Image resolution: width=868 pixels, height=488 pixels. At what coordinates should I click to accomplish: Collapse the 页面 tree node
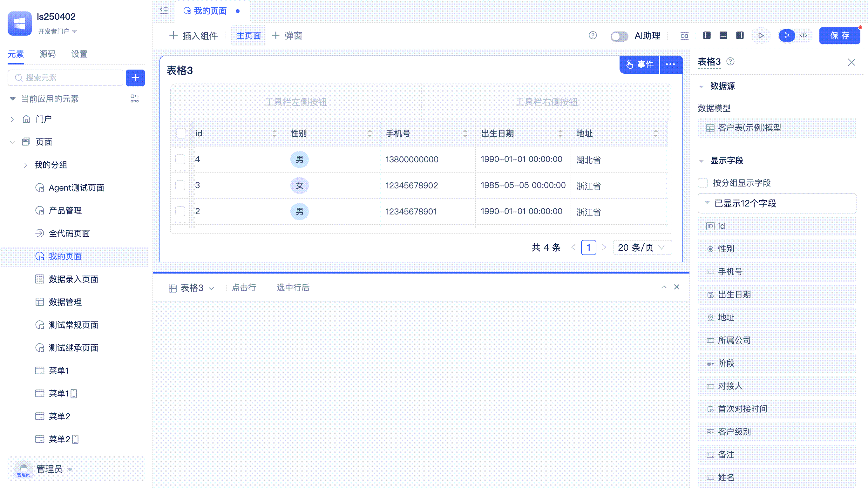pyautogui.click(x=12, y=142)
